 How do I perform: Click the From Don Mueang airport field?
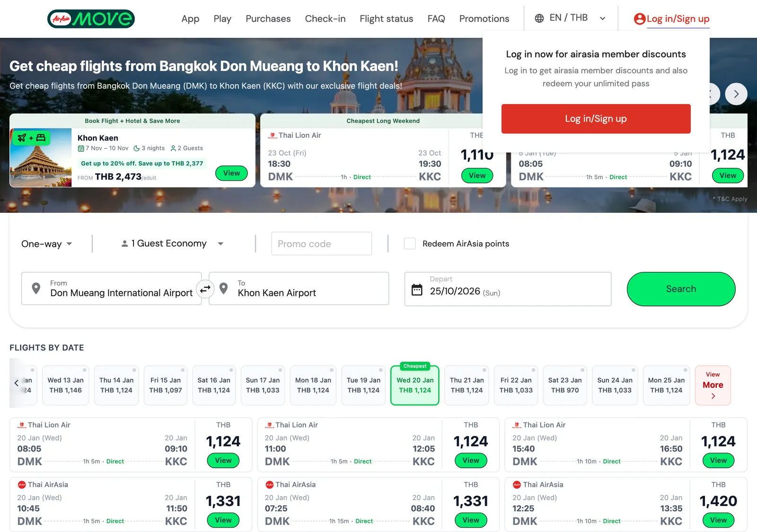click(x=112, y=288)
